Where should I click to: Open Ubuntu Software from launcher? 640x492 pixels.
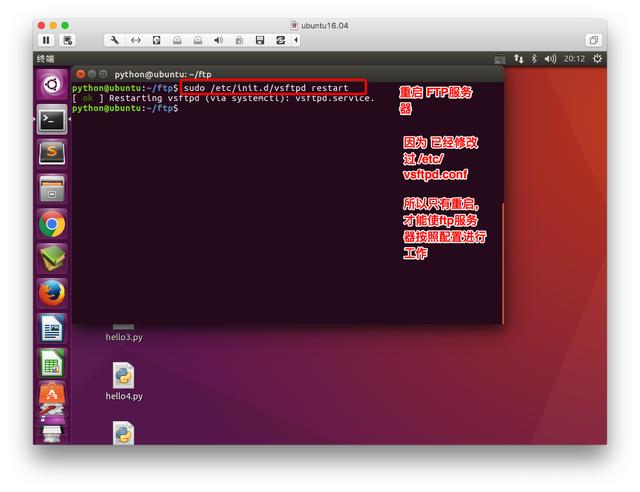tap(52, 394)
